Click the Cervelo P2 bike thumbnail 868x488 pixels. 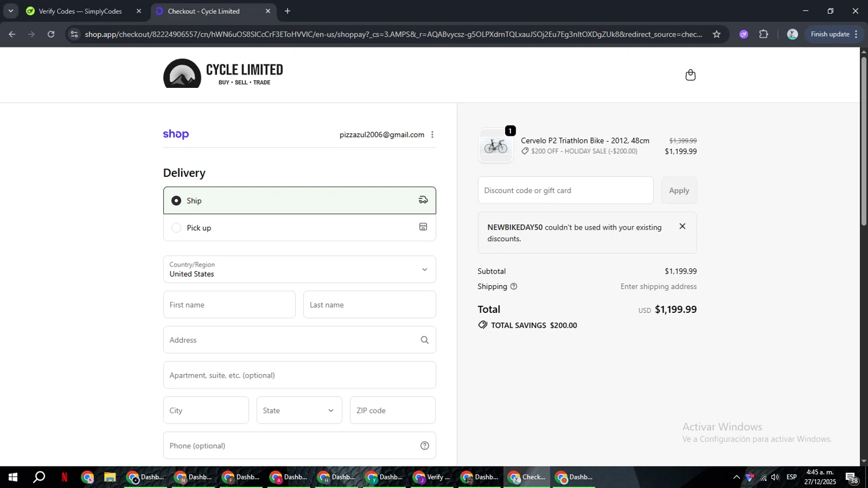[x=495, y=146]
